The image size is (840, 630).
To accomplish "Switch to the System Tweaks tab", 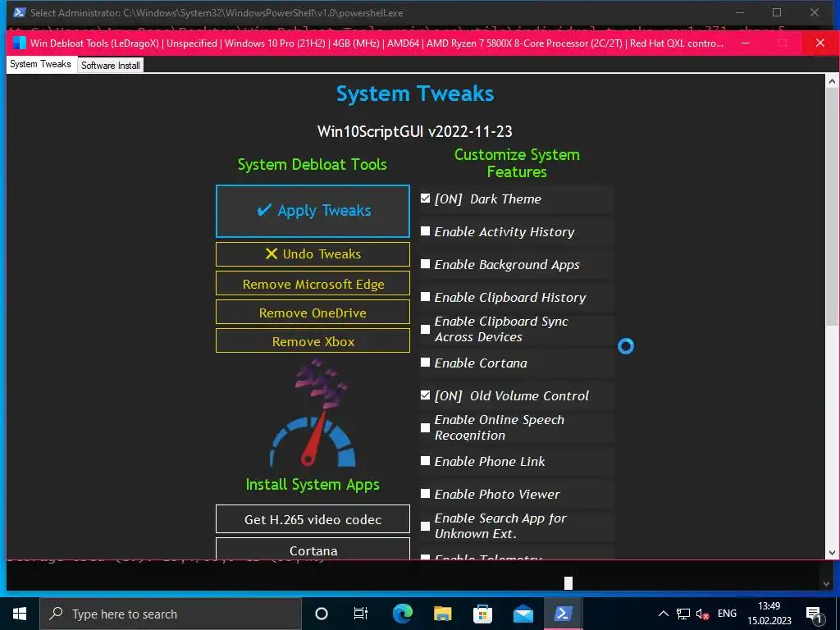I will click(40, 64).
